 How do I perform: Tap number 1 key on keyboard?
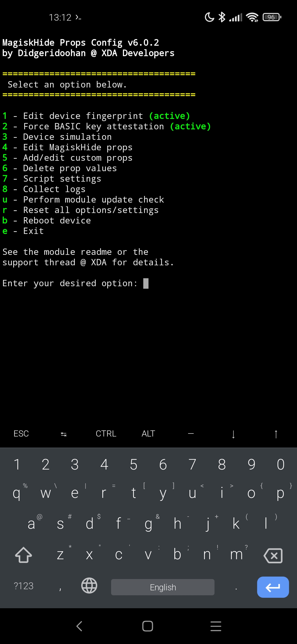click(17, 465)
